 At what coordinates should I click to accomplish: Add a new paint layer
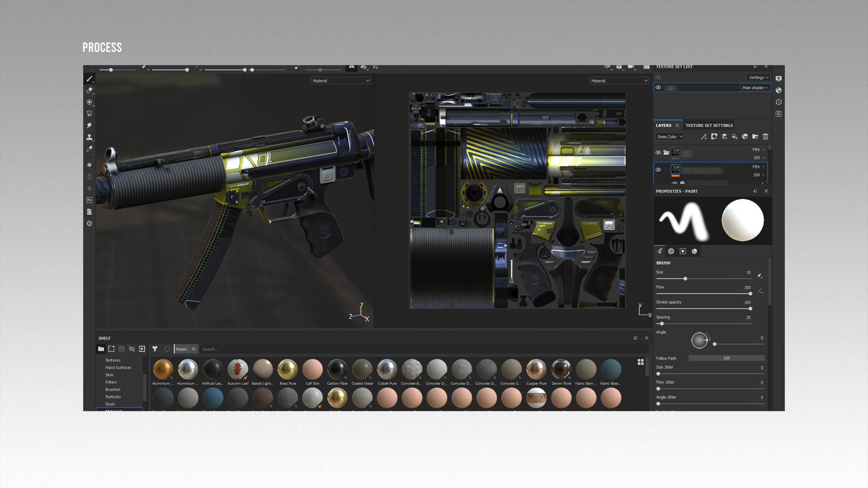click(724, 136)
